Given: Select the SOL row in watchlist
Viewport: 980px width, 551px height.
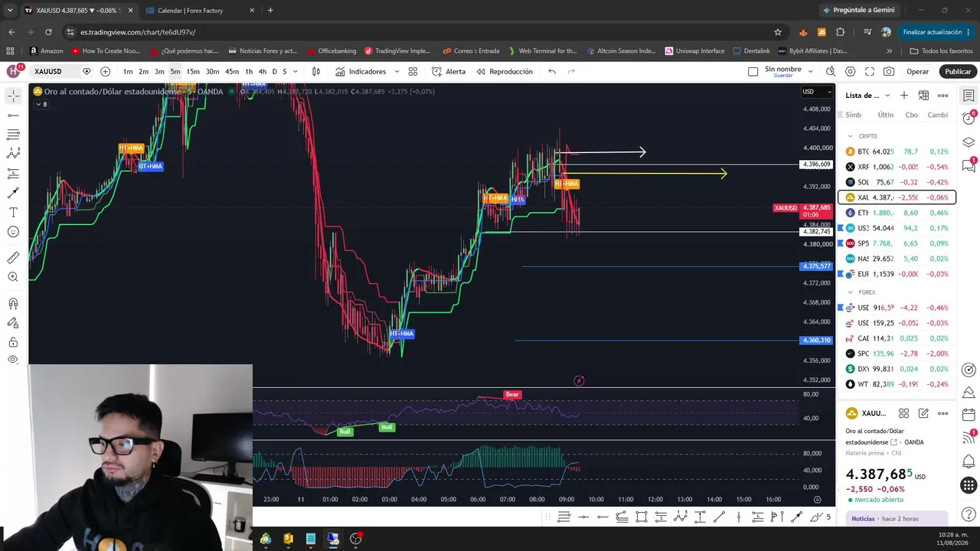Looking at the screenshot, I should pos(897,182).
